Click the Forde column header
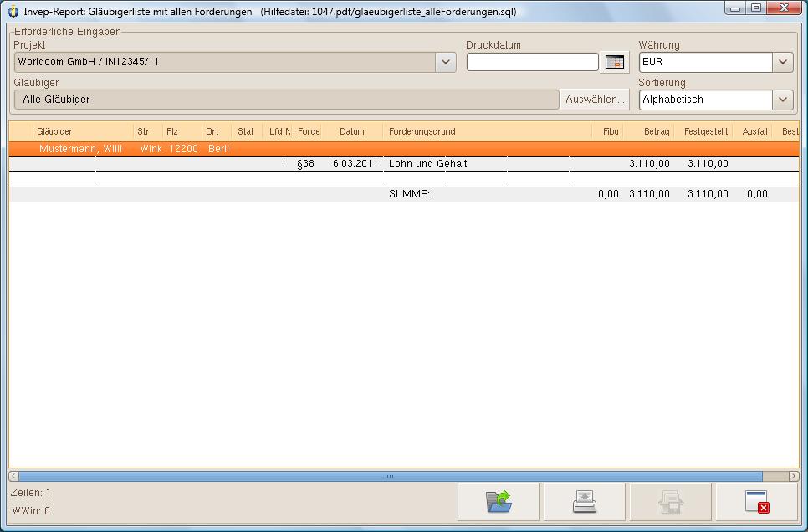This screenshot has height=532, width=808. [x=307, y=131]
